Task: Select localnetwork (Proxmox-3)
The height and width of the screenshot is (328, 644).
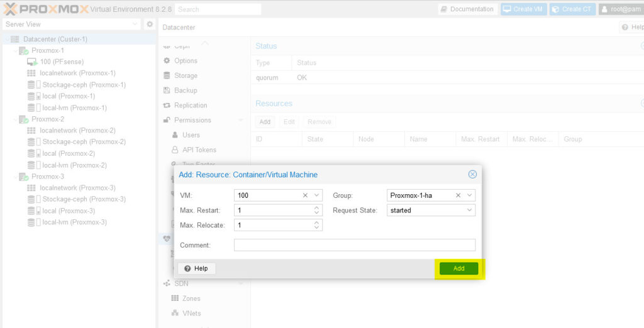Action: coord(77,188)
